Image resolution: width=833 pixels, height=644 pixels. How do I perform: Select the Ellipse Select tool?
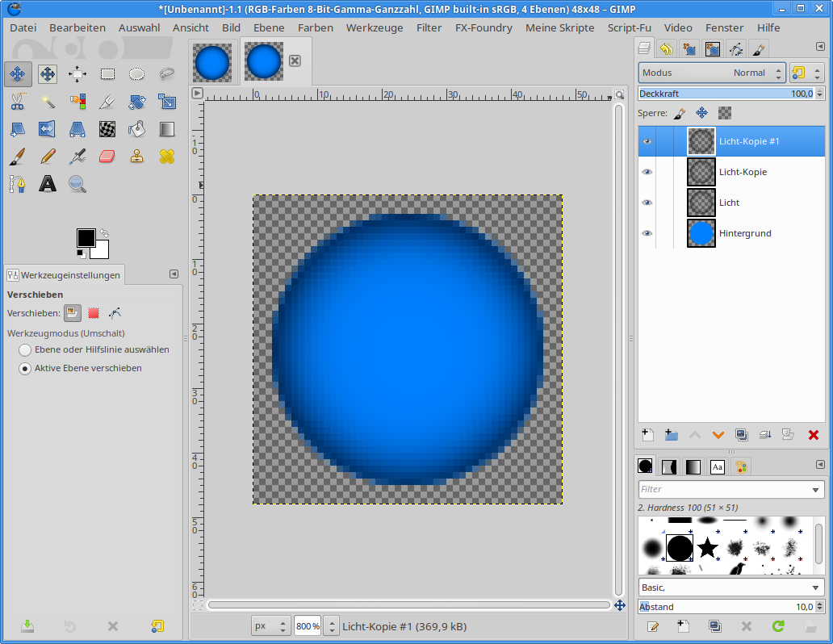pyautogui.click(x=137, y=74)
